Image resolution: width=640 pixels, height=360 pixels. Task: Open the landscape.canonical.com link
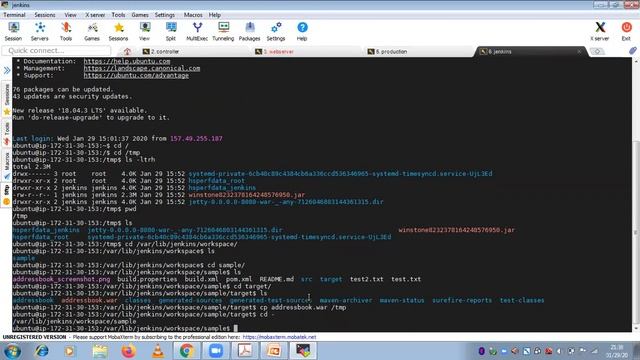[x=142, y=68]
